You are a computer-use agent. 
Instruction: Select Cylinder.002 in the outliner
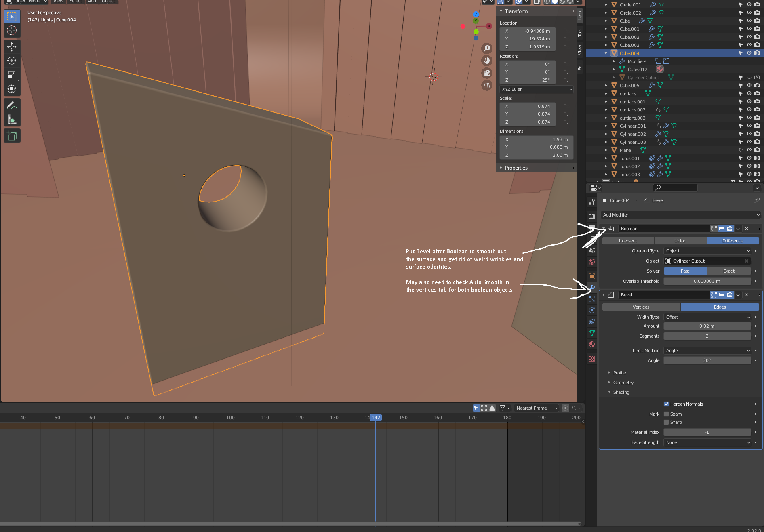(x=633, y=134)
